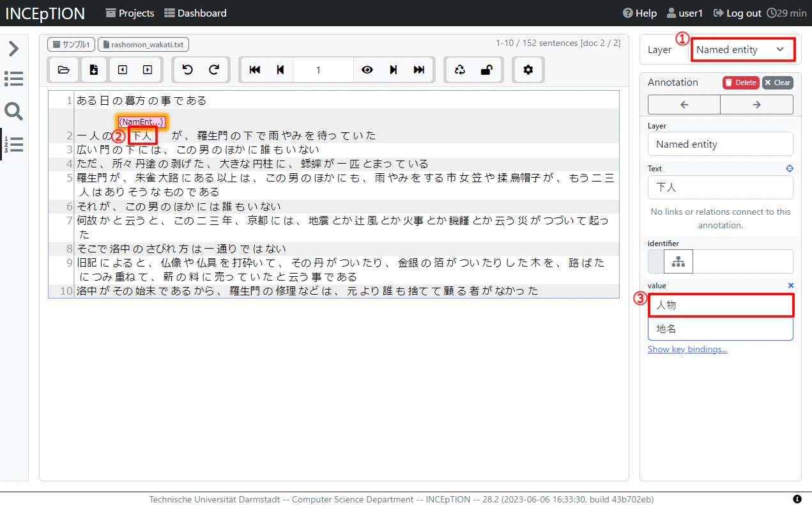Image resolution: width=812 pixels, height=505 pixels.
Task: Click sentence 3 starting with 広い門
Action: (x=198, y=150)
